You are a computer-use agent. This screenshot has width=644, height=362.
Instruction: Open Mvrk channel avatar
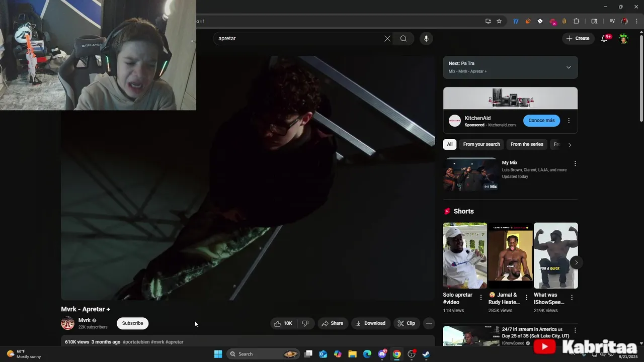tap(67, 323)
